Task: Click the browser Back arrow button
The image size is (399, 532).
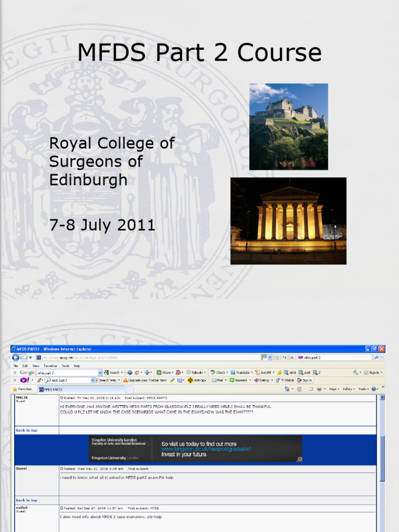Action: tap(16, 357)
